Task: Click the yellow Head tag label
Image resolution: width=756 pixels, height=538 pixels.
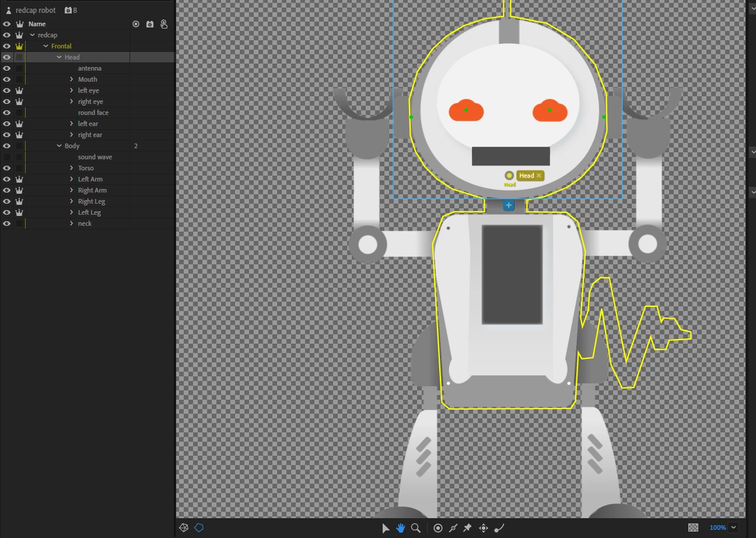Action: coord(526,176)
